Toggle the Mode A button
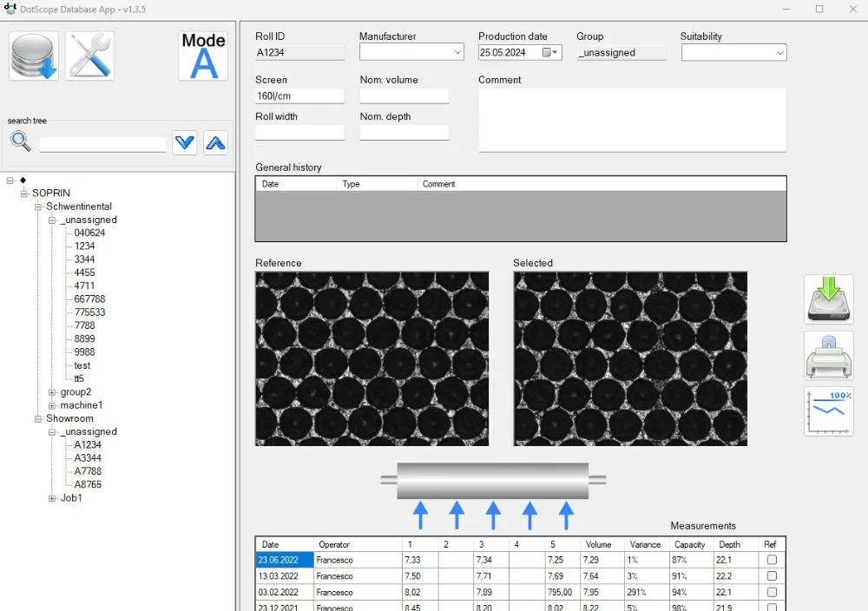The height and width of the screenshot is (611, 868). [x=203, y=56]
